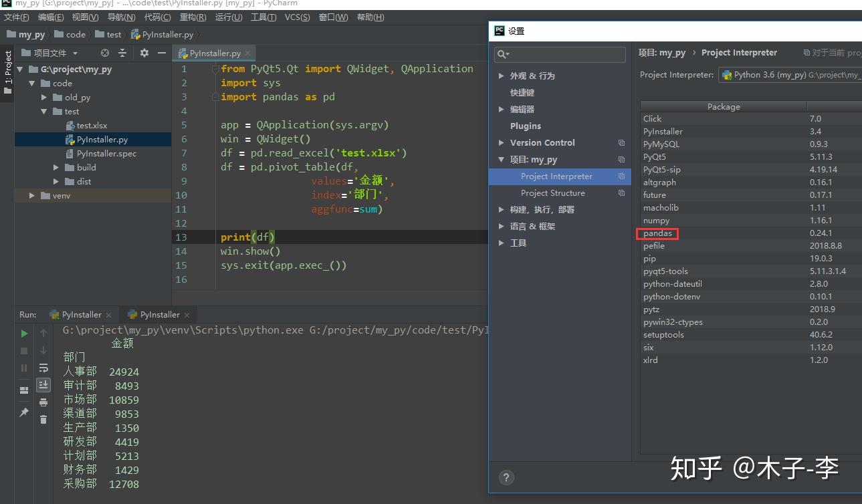Open settings dialog help question mark
Image resolution: width=862 pixels, height=504 pixels.
pos(506,477)
